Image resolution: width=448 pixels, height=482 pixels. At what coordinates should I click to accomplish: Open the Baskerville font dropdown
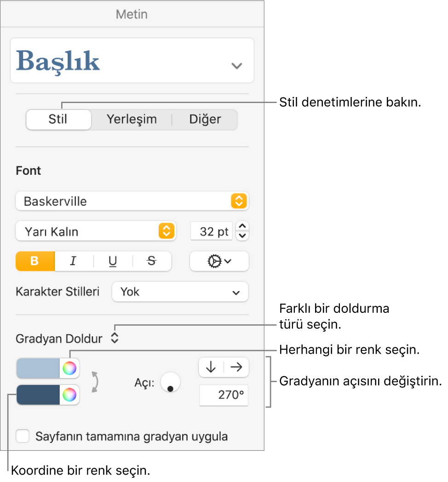pos(239,201)
